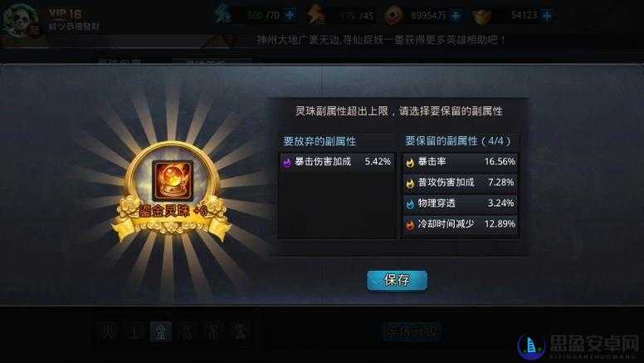
Task: Select the 暴击率 16.56% retained attribute
Action: [461, 161]
